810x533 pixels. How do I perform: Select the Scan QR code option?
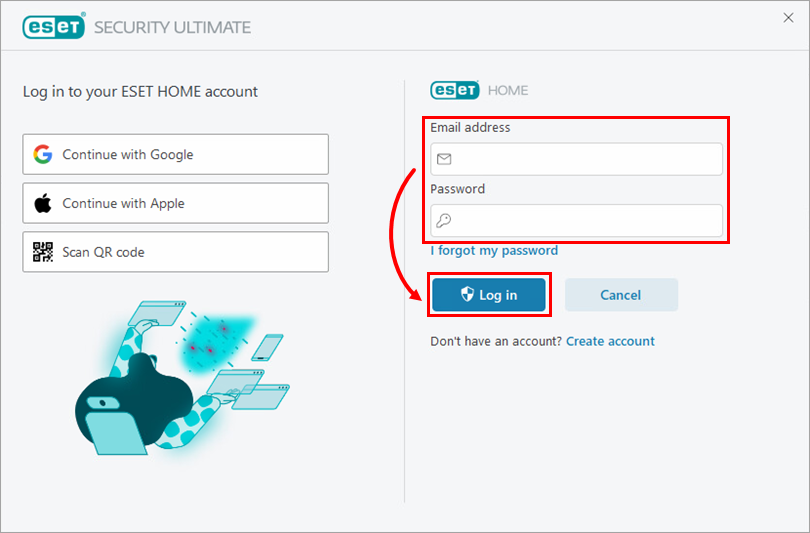[176, 252]
